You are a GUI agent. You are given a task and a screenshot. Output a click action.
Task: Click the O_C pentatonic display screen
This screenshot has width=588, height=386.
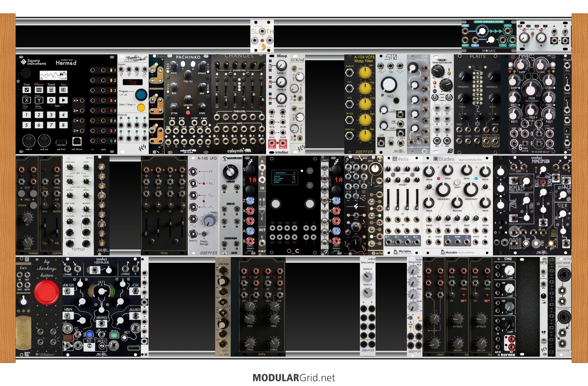(284, 177)
